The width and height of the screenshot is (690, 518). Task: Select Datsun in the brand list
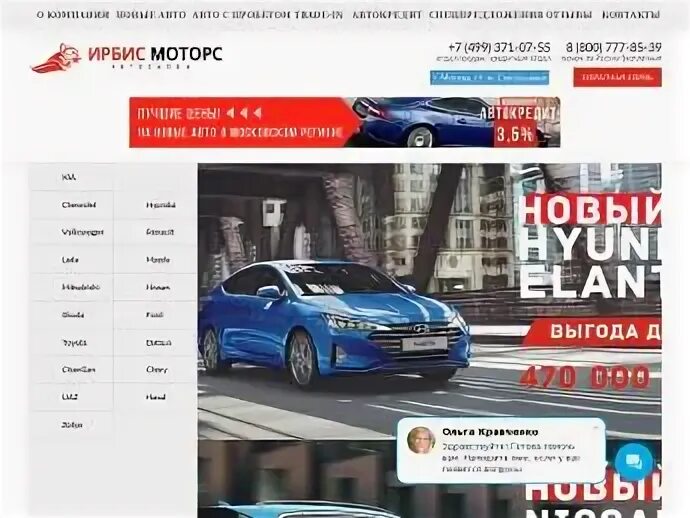[158, 342]
